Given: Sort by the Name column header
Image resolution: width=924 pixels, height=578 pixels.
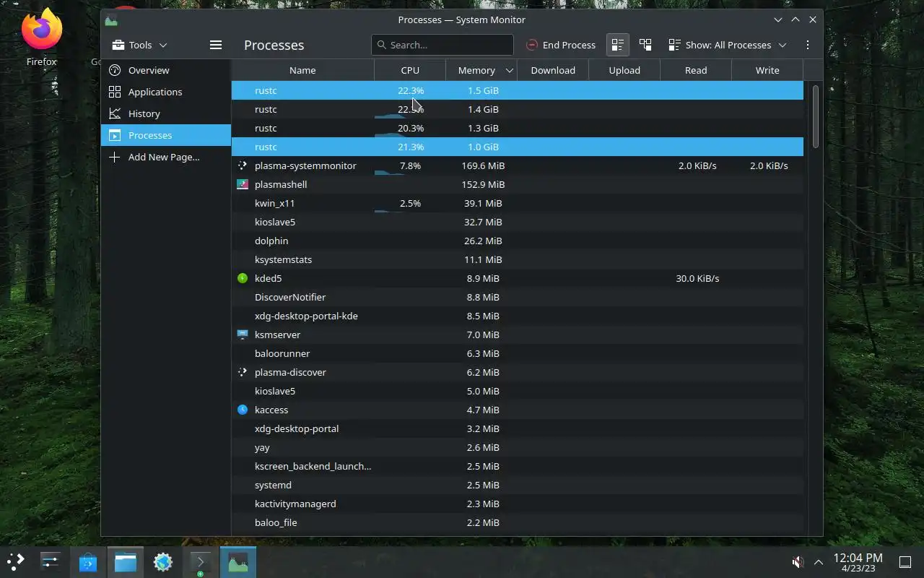Looking at the screenshot, I should click(x=302, y=70).
